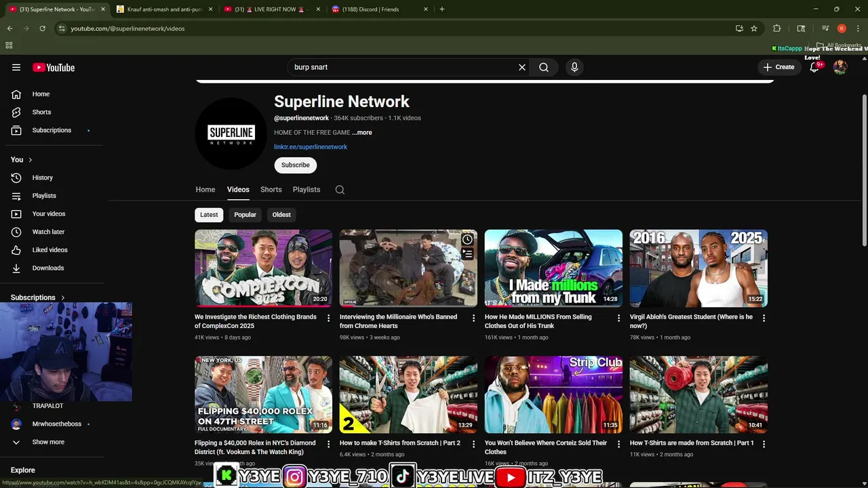The height and width of the screenshot is (488, 868).
Task: Expand channel description with ...more
Action: tap(362, 133)
